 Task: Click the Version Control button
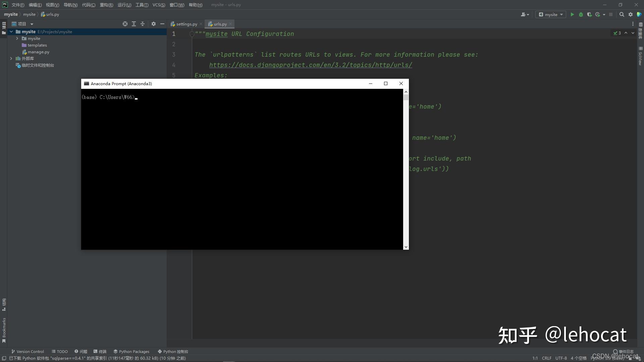[x=28, y=352]
